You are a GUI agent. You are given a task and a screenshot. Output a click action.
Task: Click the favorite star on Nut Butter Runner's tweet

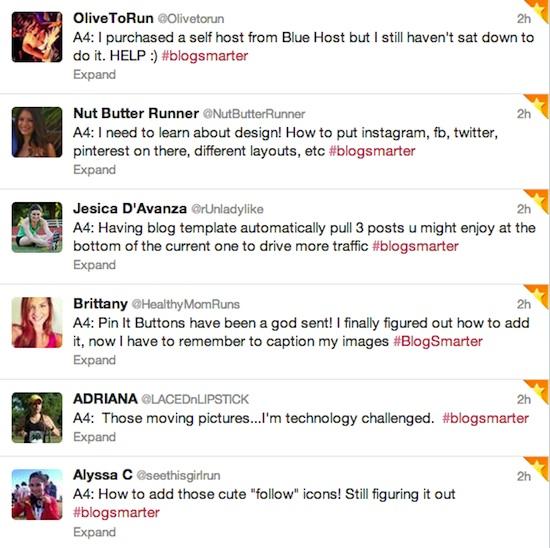click(x=539, y=104)
